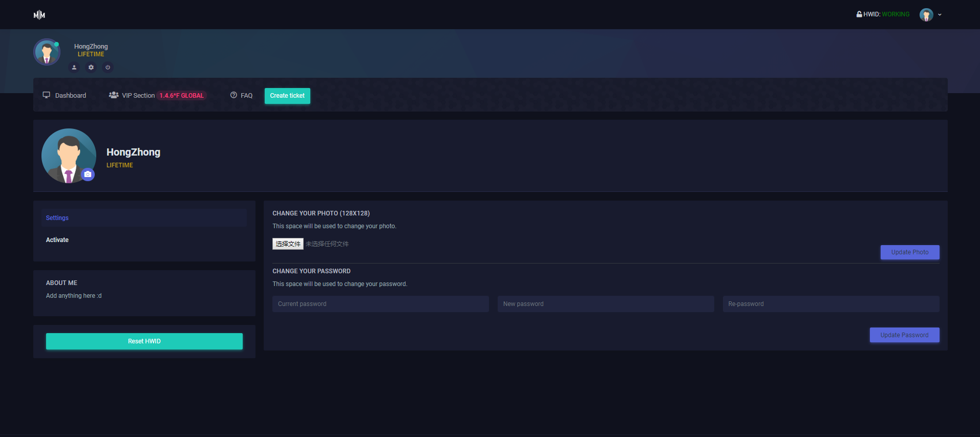Viewport: 980px width, 437px height.
Task: Click the top-right user avatar
Action: tap(926, 15)
